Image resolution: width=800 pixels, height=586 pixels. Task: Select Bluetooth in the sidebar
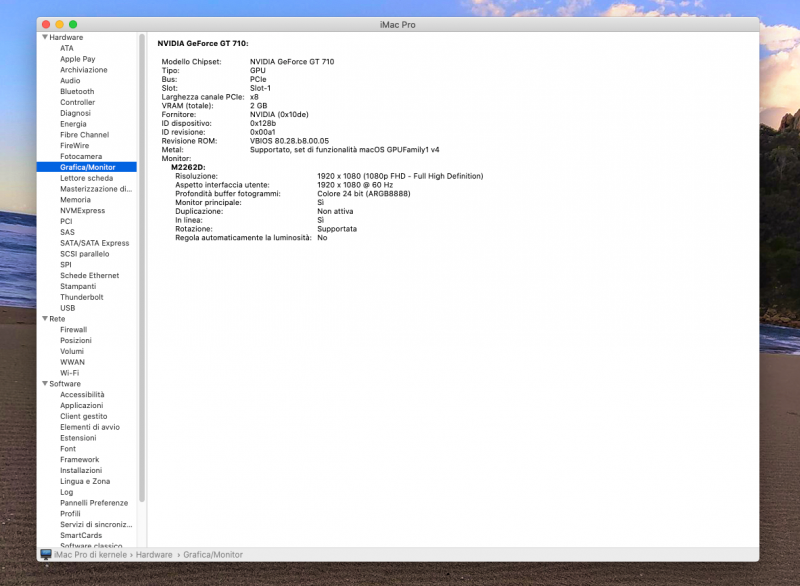point(77,91)
